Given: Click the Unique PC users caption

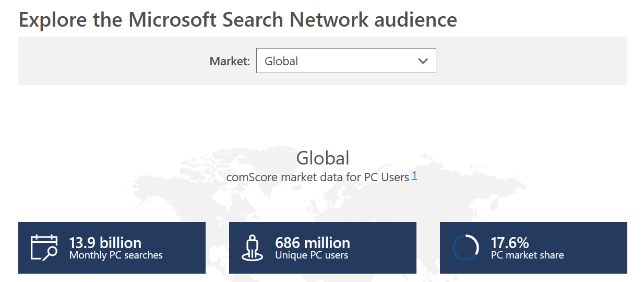Looking at the screenshot, I should click(x=311, y=255).
